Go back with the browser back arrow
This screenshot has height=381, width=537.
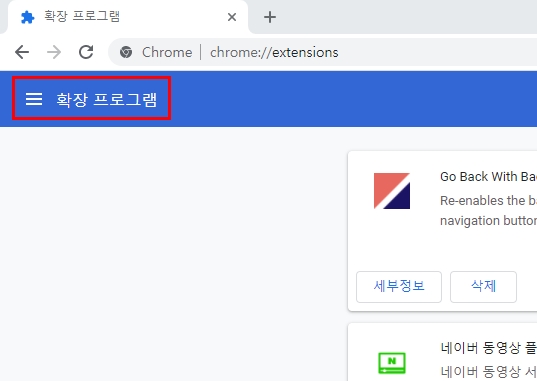coord(22,52)
